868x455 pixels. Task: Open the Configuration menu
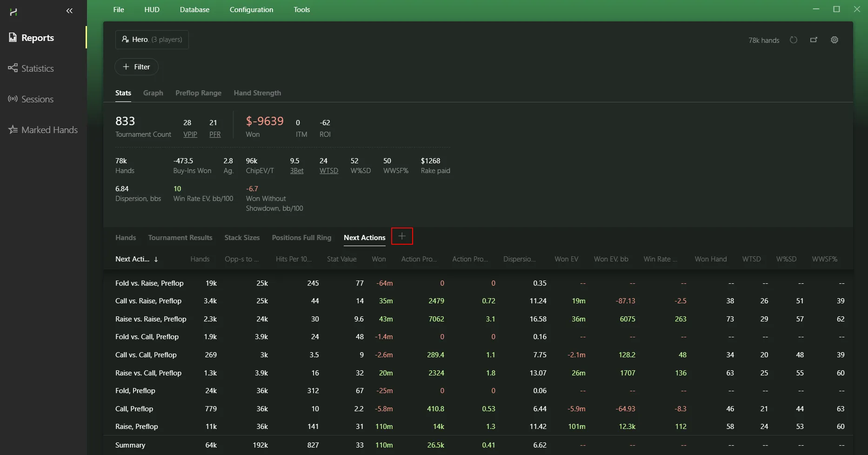click(251, 9)
